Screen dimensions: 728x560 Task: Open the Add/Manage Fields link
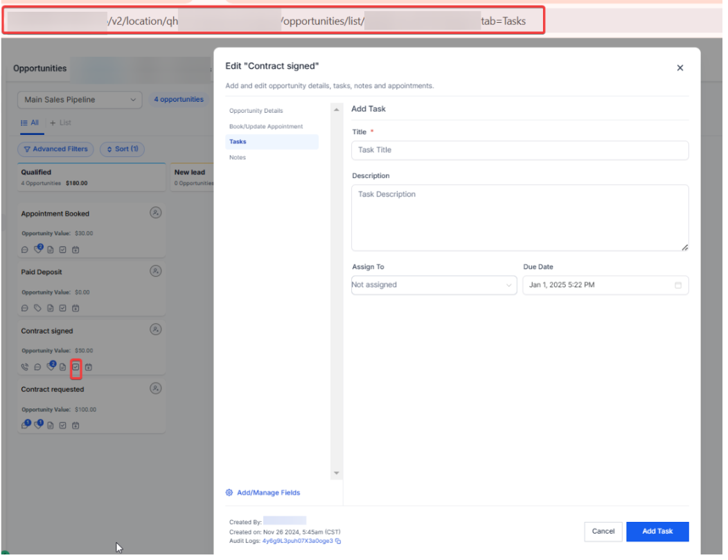pyautogui.click(x=267, y=493)
